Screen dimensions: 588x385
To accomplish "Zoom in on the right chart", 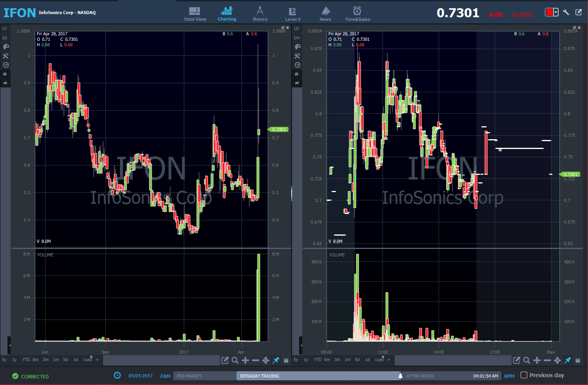I will [x=537, y=360].
